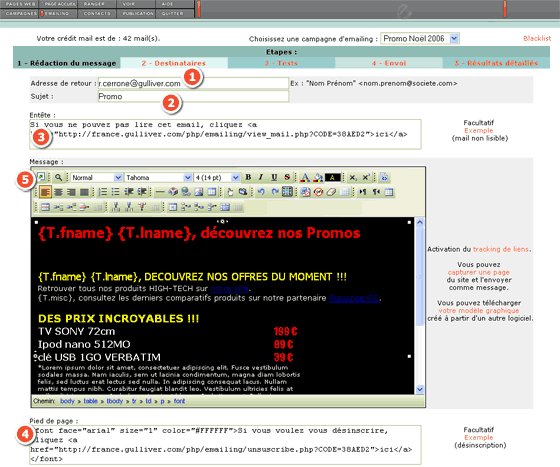Use the eraser to remove formatting

(331, 192)
